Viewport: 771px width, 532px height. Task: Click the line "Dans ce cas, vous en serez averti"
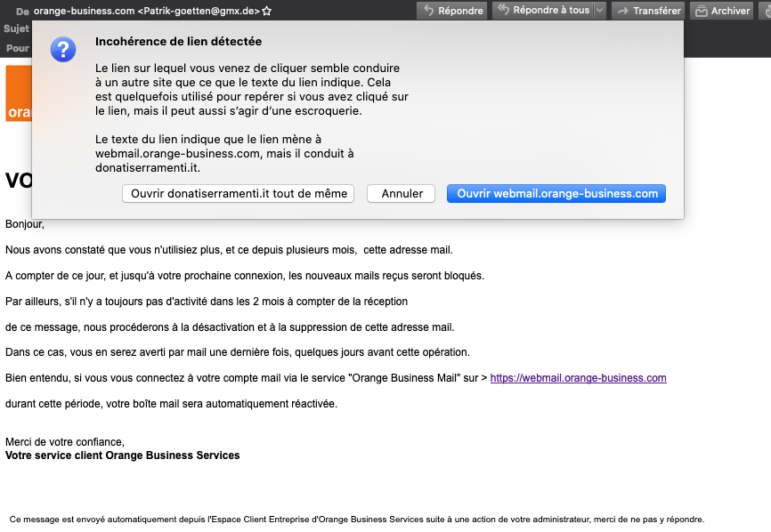(238, 352)
